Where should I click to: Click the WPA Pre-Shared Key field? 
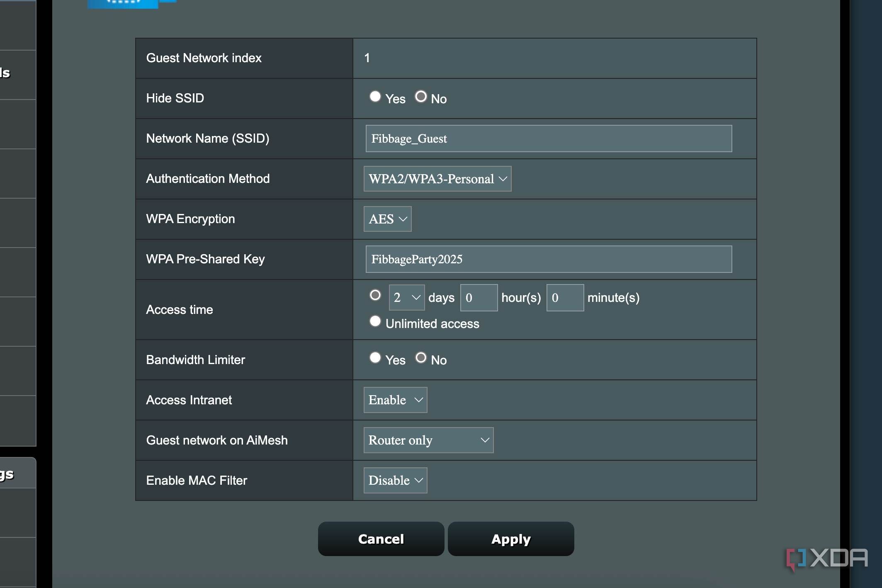548,259
